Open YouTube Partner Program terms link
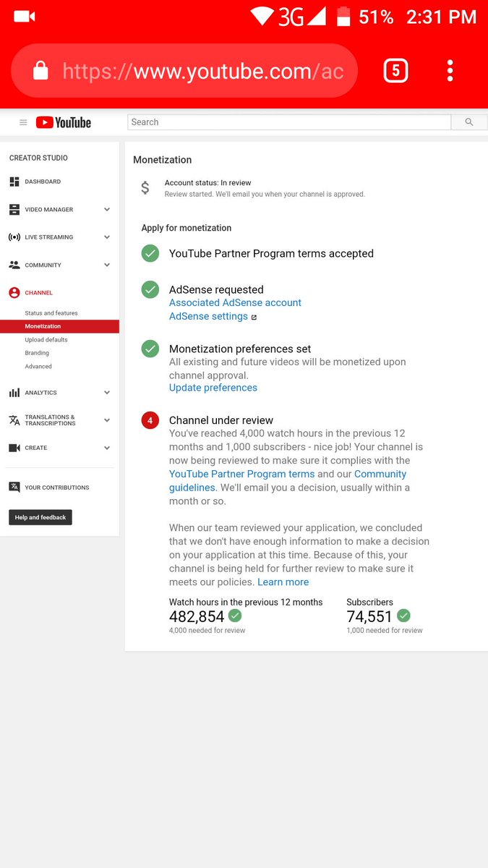Screen dimensions: 488x868 [x=242, y=474]
